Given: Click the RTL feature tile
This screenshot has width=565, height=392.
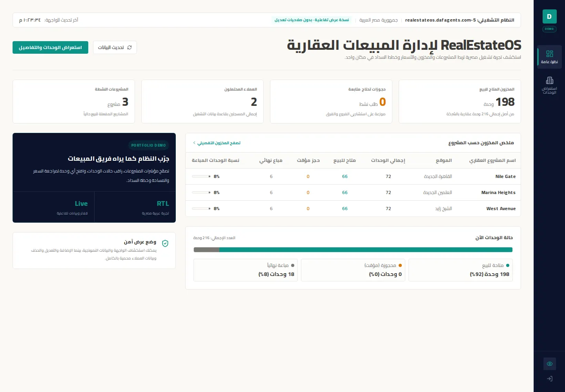Looking at the screenshot, I should (135, 207).
